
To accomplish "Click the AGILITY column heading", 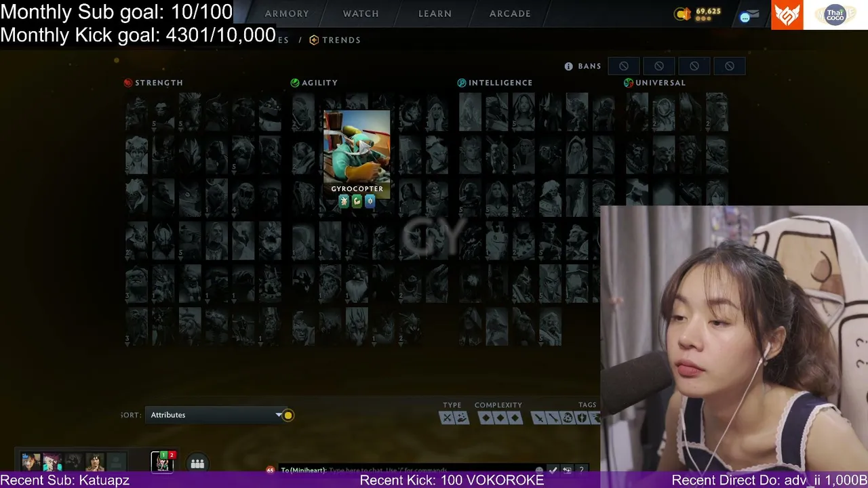I will pyautogui.click(x=319, y=83).
